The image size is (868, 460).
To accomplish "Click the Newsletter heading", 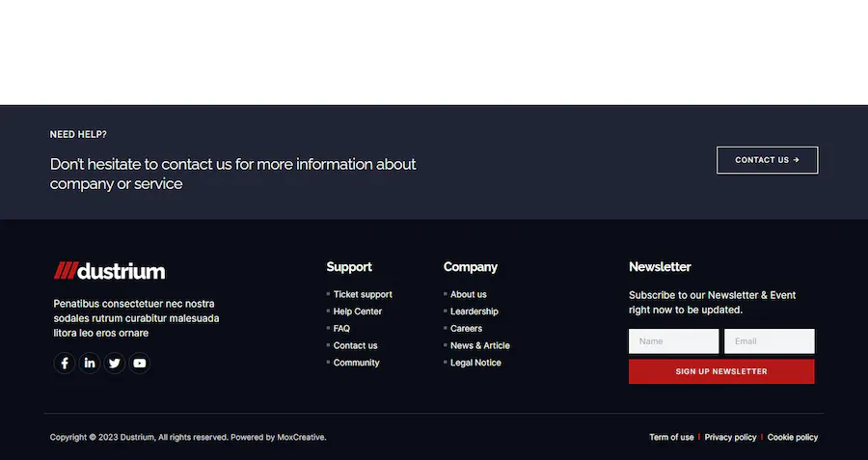I will tap(660, 267).
